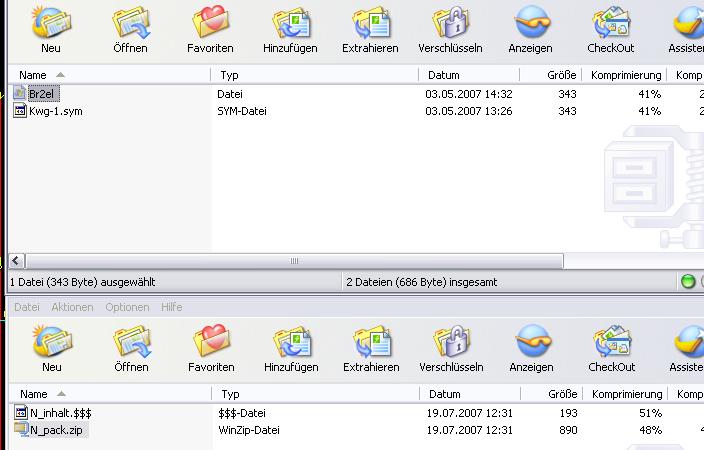Click status text '2 Dateien (686 Byte) insgesamt'
The image size is (704, 450).
pos(422,282)
